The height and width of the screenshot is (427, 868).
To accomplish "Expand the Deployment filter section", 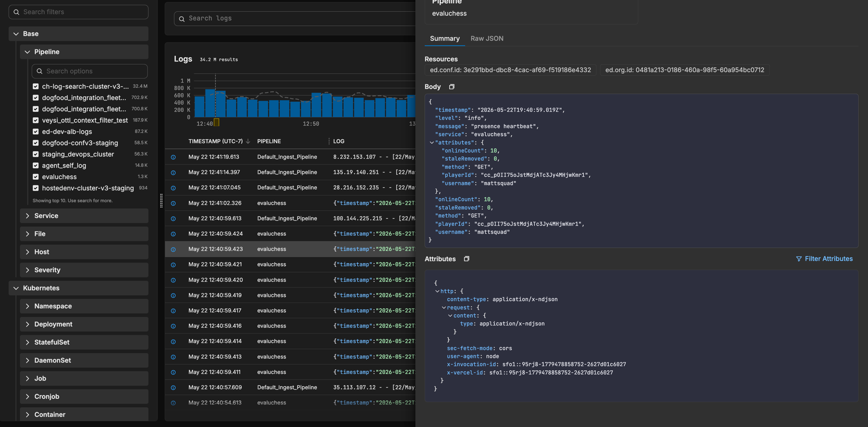I will (x=84, y=324).
